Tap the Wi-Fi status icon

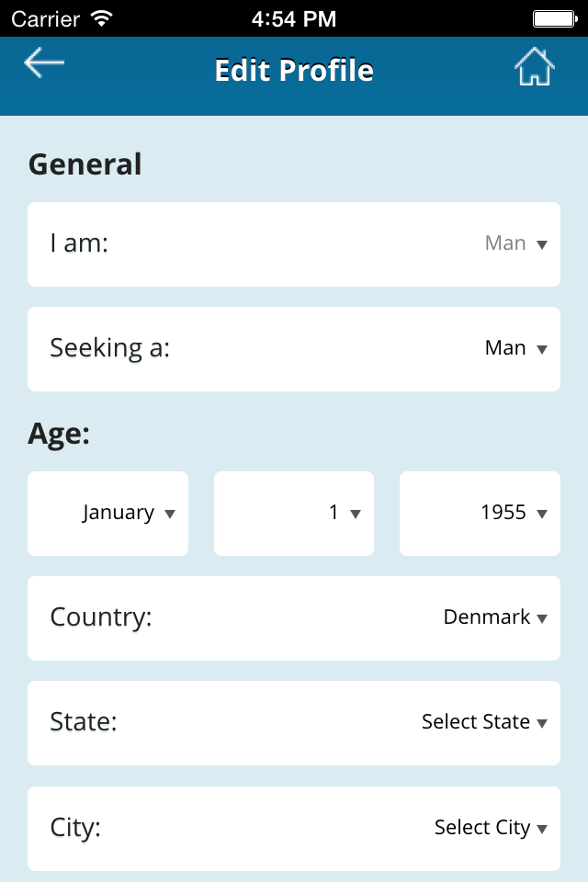pos(102,18)
